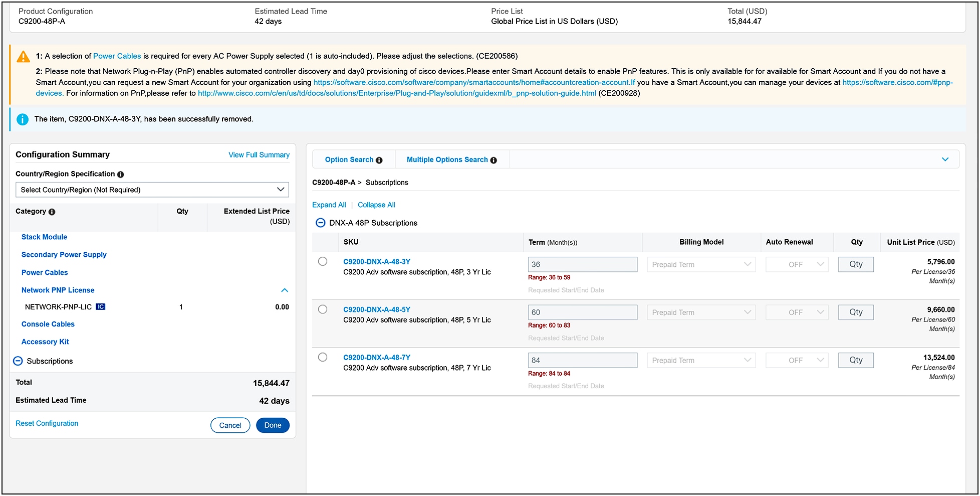This screenshot has height=496, width=980.
Task: Click the IC badge beside NETWORK-PNP-LIC
Action: (100, 307)
